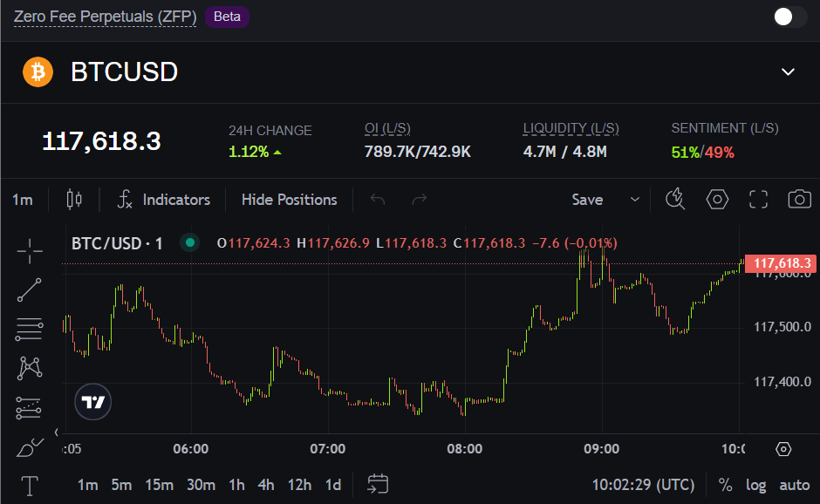Click the OI (L/S) label
820x504 pixels.
387,128
